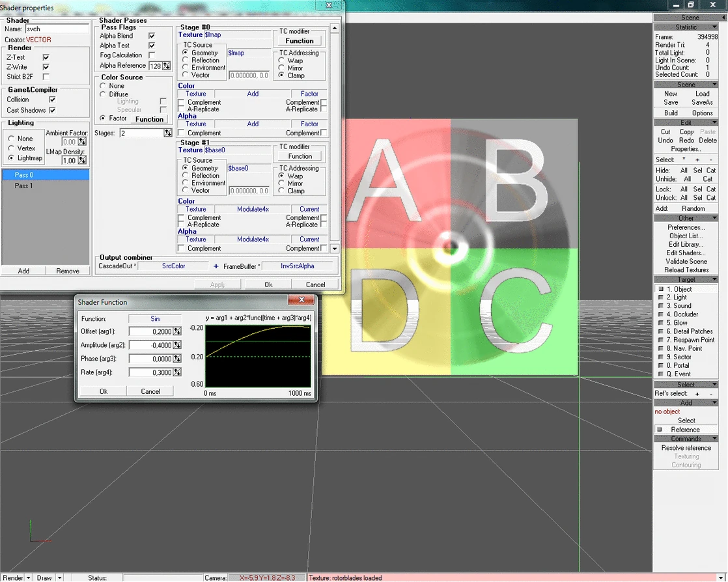Select Vertex lighting radio button

click(x=10, y=148)
